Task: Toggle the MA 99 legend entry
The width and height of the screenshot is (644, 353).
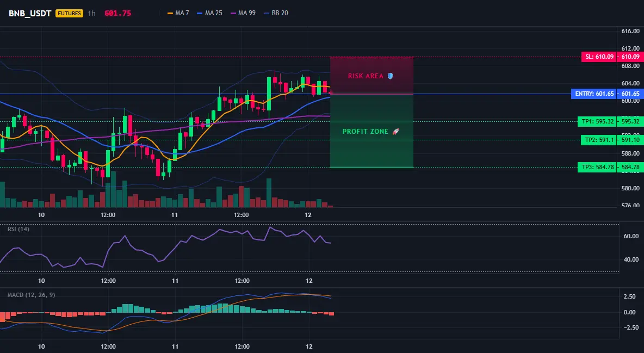Action: 243,13
